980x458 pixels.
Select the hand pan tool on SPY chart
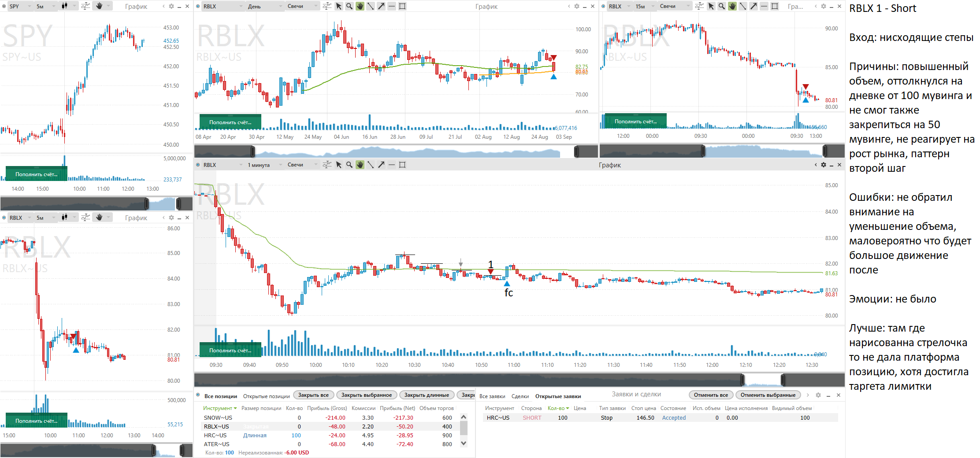click(x=99, y=6)
